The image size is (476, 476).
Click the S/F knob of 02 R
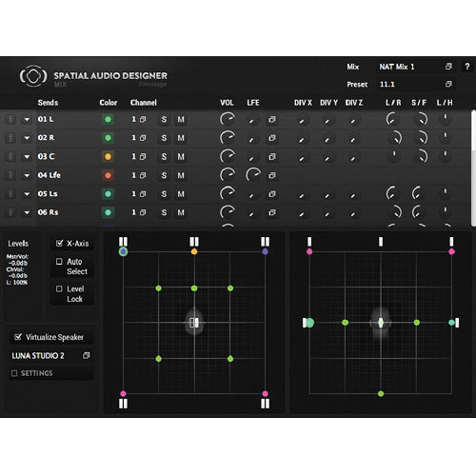[420, 138]
